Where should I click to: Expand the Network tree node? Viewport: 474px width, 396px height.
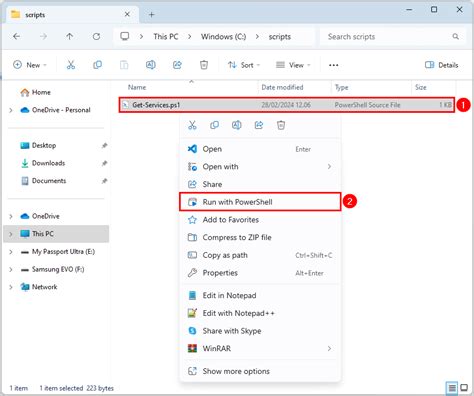(x=11, y=287)
